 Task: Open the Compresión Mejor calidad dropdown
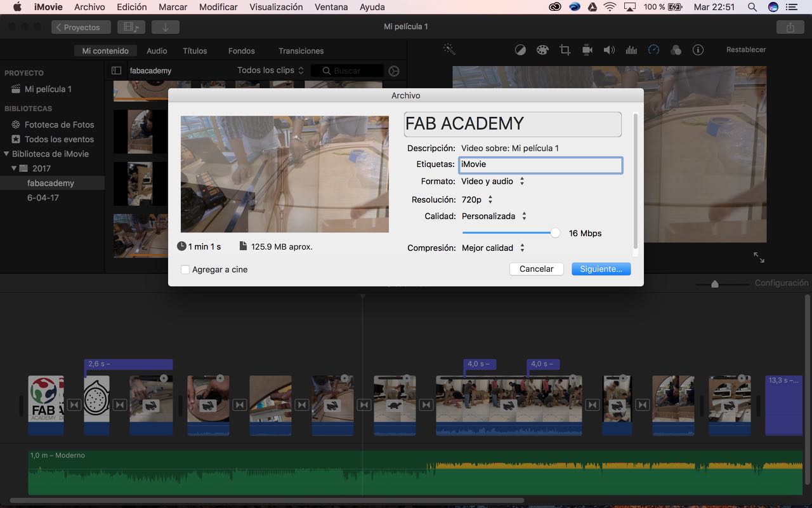click(x=493, y=248)
